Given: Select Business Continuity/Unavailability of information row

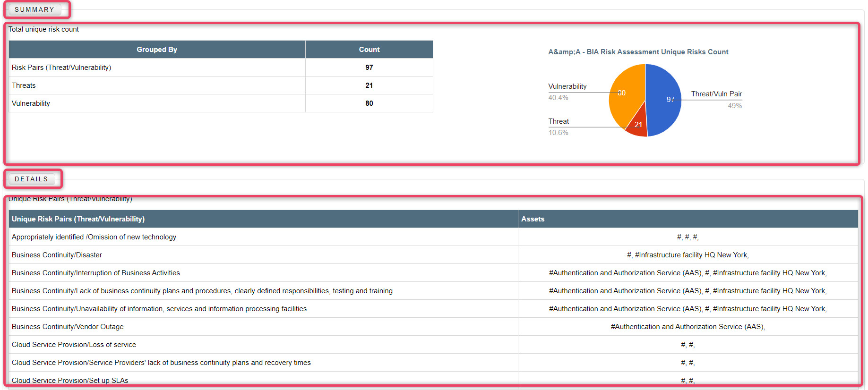Looking at the screenshot, I should [433, 309].
